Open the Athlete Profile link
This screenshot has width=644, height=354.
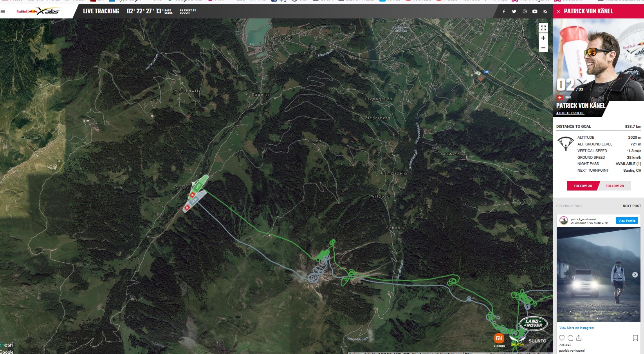click(570, 113)
